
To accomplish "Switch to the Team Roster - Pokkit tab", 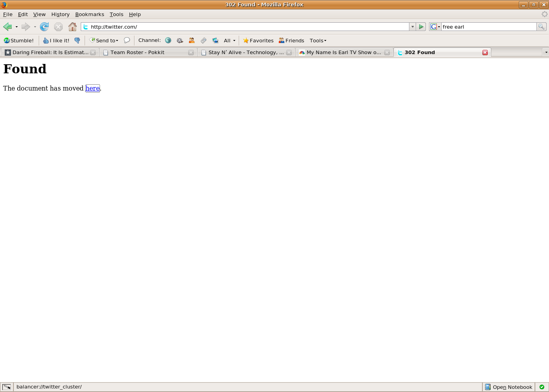I will tap(147, 52).
